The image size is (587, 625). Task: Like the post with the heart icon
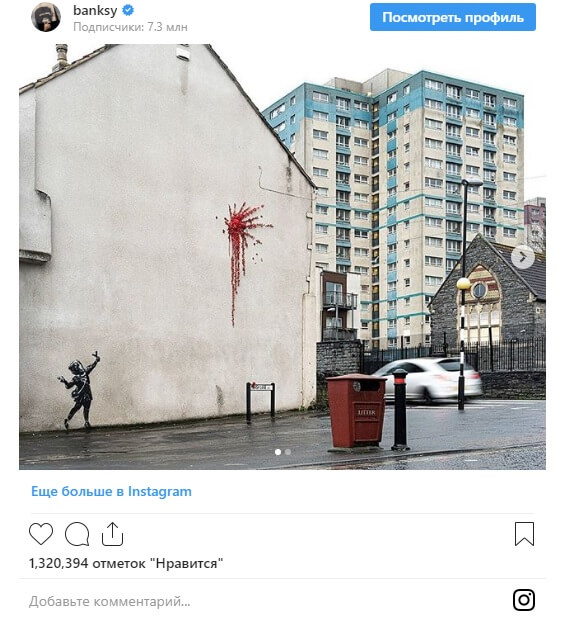[41, 534]
